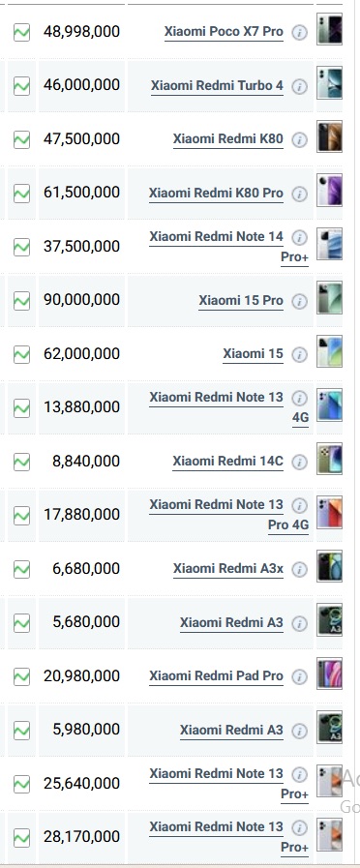Image resolution: width=360 pixels, height=868 pixels.
Task: Open Xiaomi Redmi K80 Pro product page
Action: coord(216,194)
